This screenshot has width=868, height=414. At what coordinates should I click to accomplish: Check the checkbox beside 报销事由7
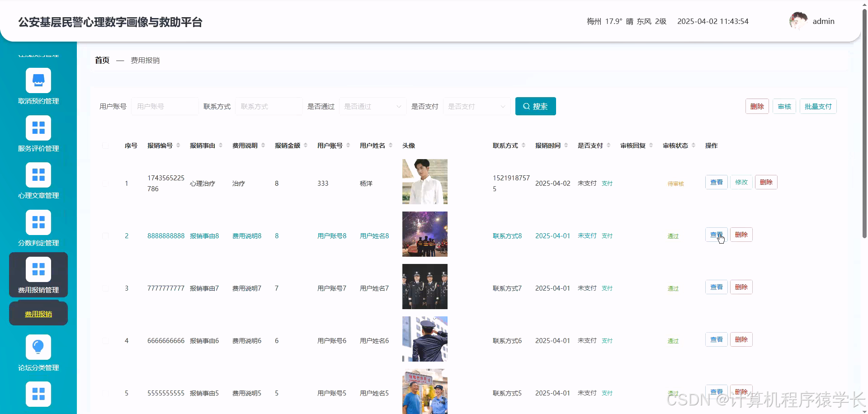(x=105, y=288)
